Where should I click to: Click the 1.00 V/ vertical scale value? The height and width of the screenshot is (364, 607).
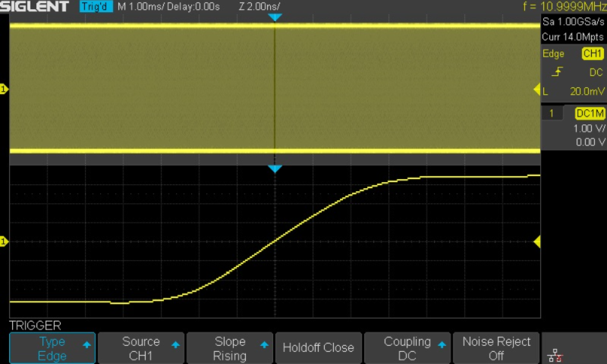590,128
